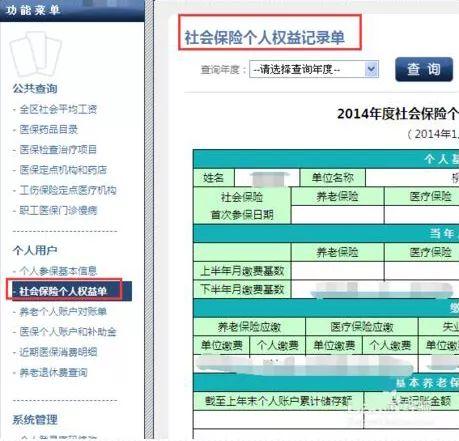Click the document cards icon in sidebar
This screenshot has height=441, width=459.
point(36,54)
